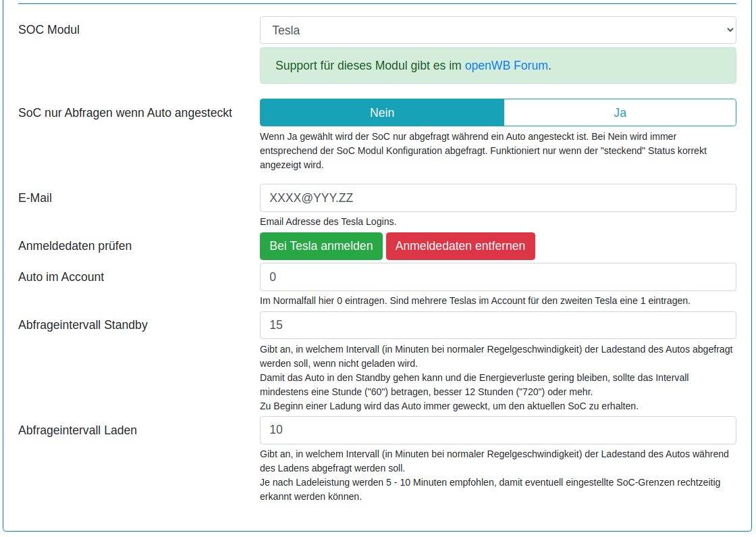
Task: Click the Email Adresse des Tesla Logins hint
Action: click(x=328, y=222)
